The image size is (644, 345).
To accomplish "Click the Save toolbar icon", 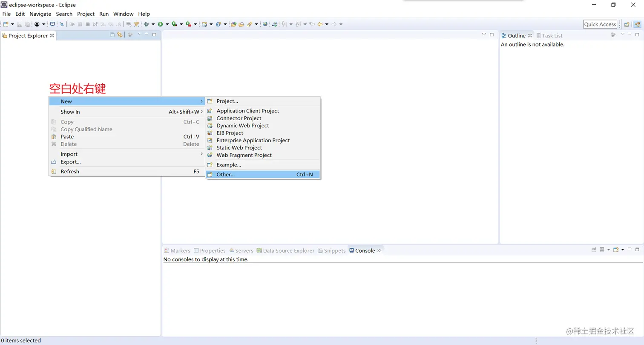I will point(20,24).
